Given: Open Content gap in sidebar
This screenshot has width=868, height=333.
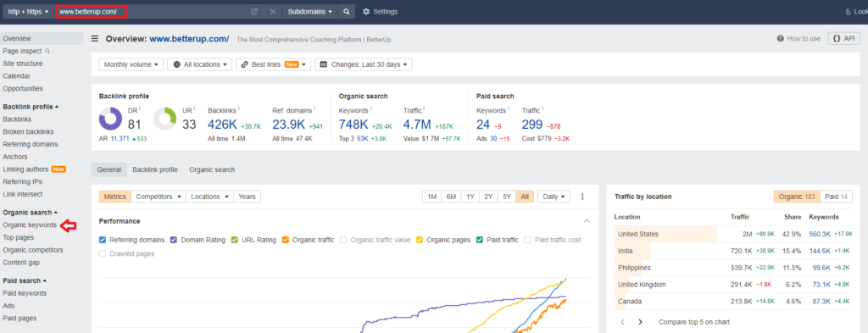Looking at the screenshot, I should tap(21, 262).
